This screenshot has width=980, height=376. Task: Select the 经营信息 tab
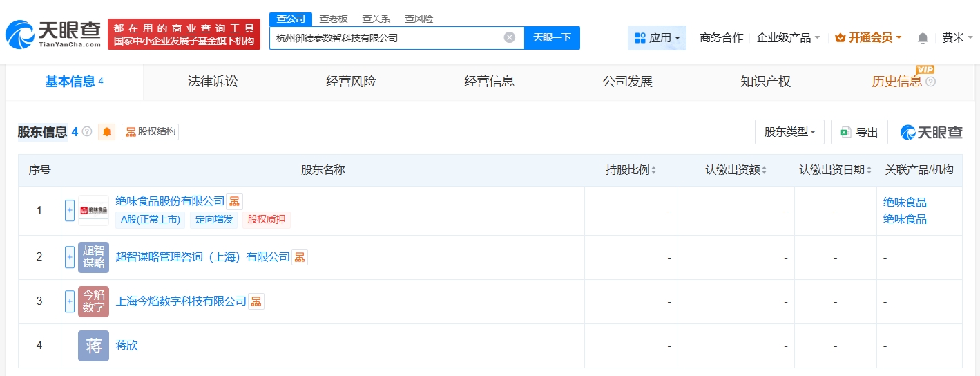(489, 82)
